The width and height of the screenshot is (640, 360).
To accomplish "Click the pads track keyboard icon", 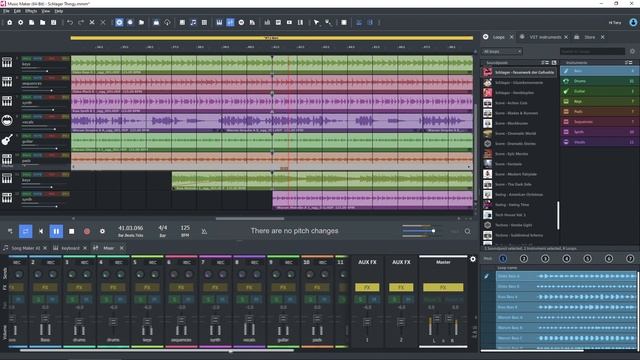I will [7, 159].
